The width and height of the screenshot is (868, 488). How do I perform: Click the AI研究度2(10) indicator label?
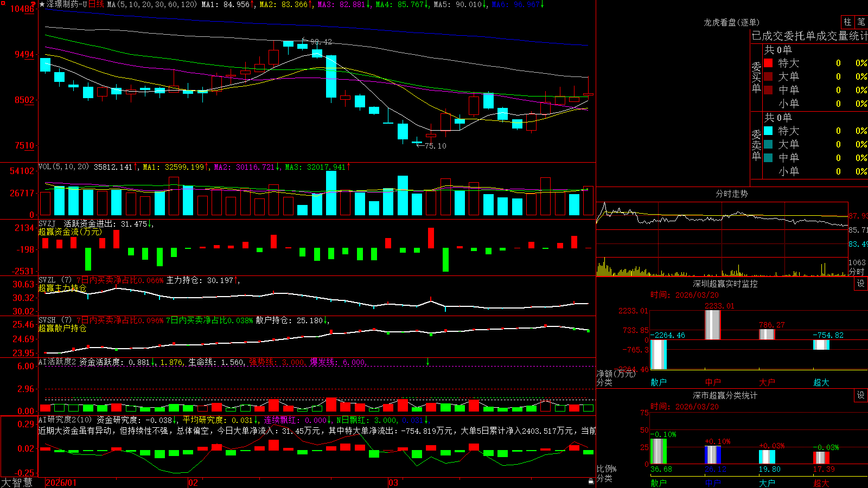tap(66, 420)
